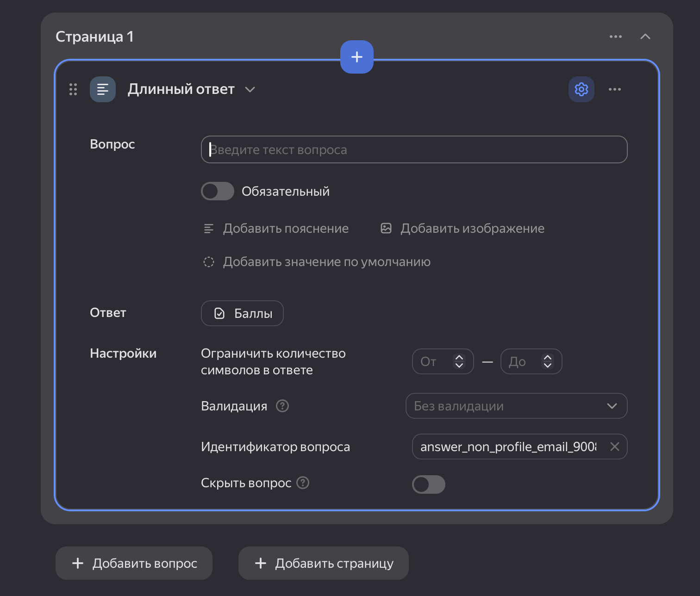Focus the question text input field
This screenshot has height=596, width=700.
pyautogui.click(x=414, y=149)
